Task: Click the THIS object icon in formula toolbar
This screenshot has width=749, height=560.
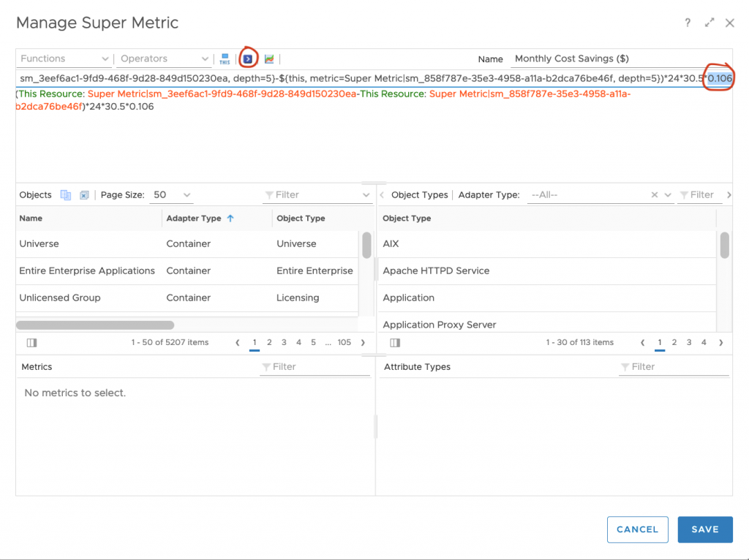Action: coord(225,59)
